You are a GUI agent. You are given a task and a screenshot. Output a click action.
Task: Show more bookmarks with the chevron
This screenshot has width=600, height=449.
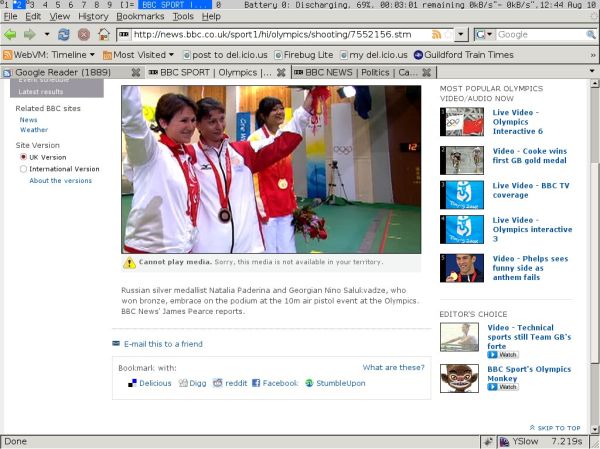(593, 55)
